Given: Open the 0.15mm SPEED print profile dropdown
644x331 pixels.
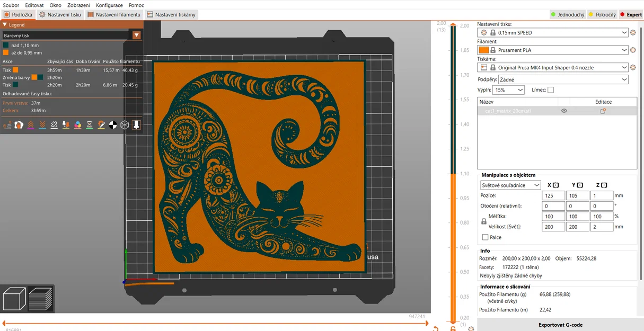Looking at the screenshot, I should [x=553, y=32].
